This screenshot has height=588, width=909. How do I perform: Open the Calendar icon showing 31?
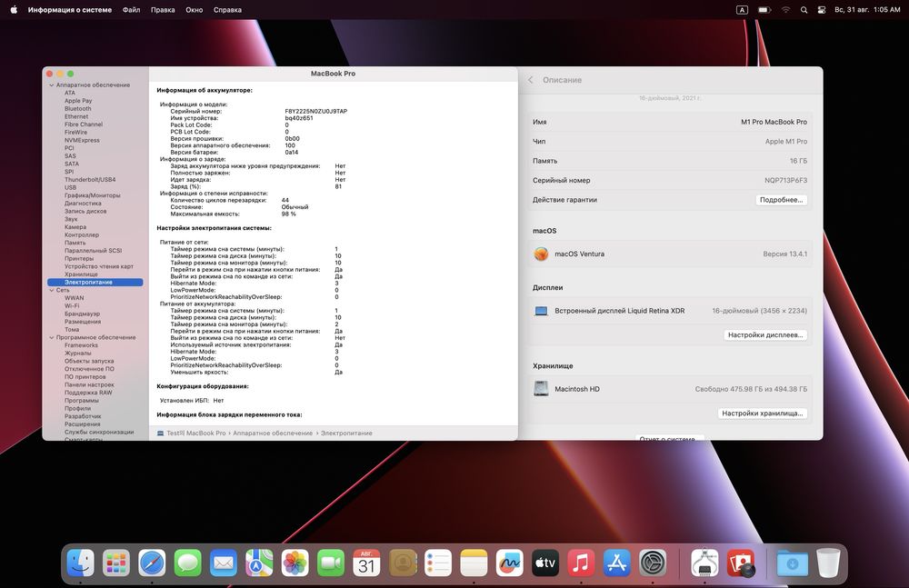tap(366, 563)
